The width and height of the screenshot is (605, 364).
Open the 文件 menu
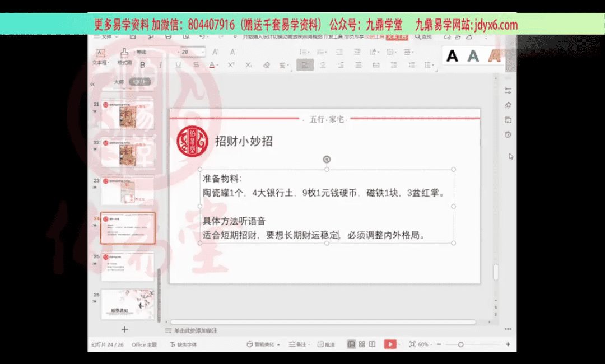pyautogui.click(x=105, y=36)
